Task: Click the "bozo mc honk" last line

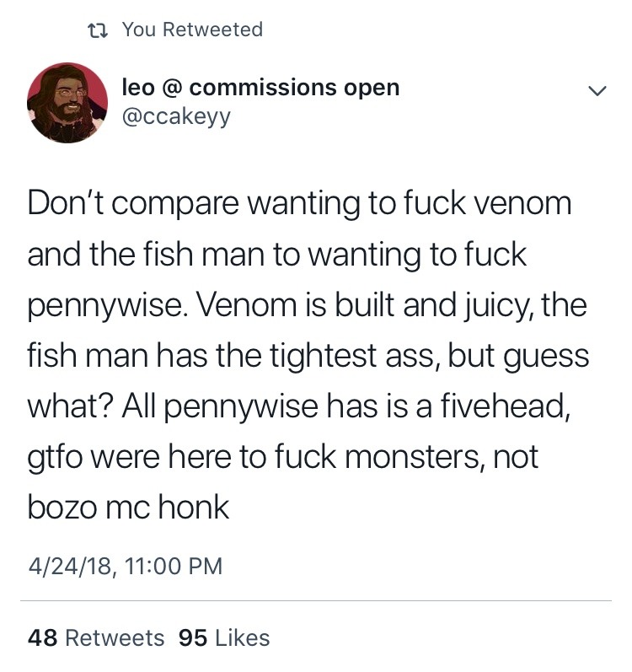Action: [x=128, y=508]
